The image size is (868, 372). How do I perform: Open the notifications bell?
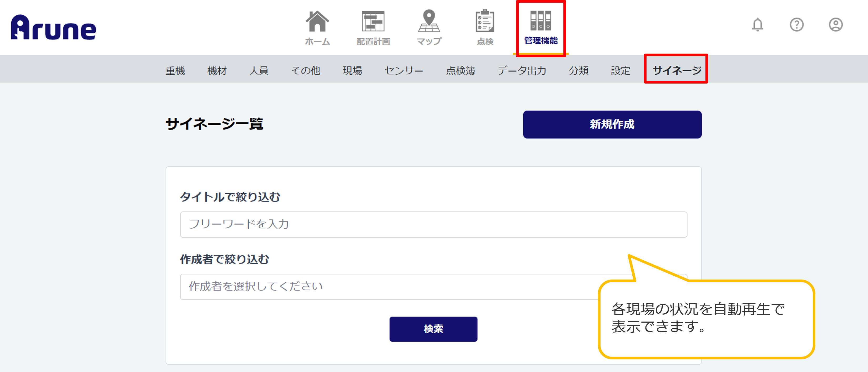point(758,25)
